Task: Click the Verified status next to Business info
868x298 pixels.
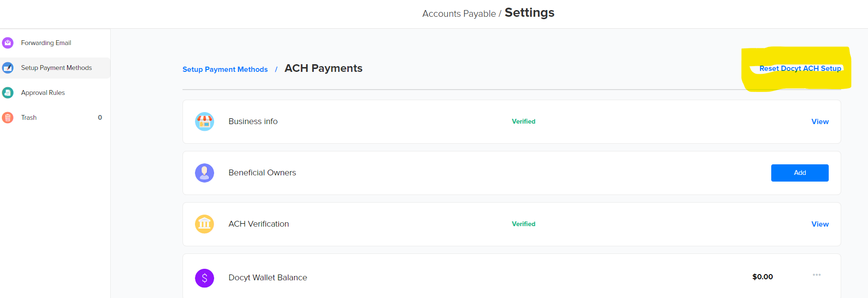Action: 524,121
